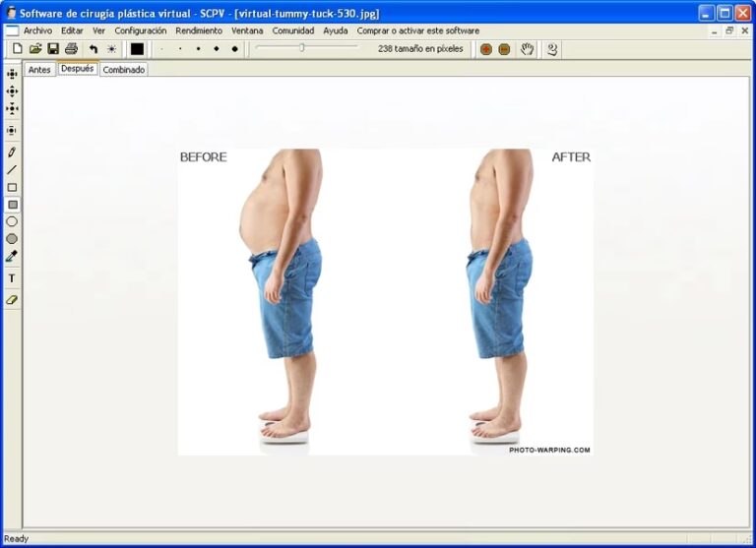This screenshot has width=756, height=548.
Task: Click the Undo arrow icon
Action: click(94, 48)
